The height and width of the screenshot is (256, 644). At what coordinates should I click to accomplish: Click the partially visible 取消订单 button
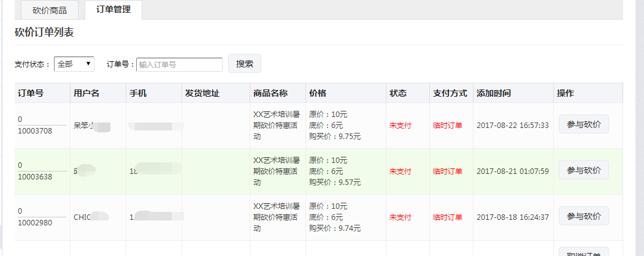click(x=584, y=252)
